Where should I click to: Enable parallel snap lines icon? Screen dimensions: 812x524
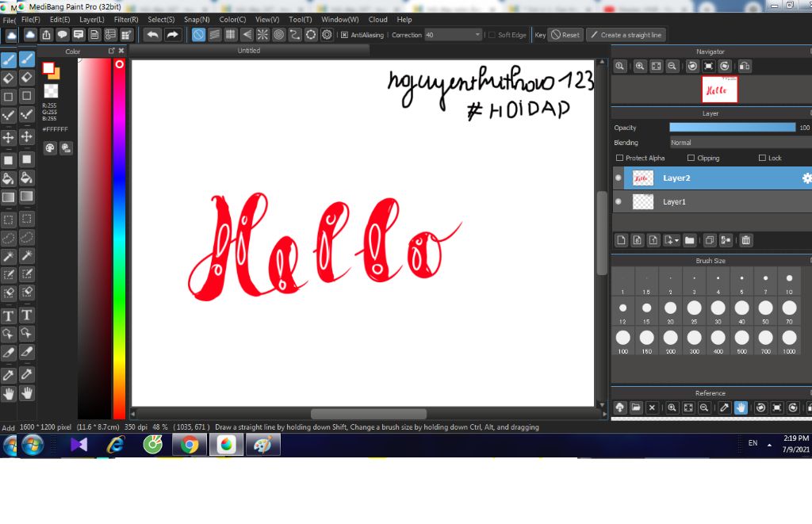point(214,35)
